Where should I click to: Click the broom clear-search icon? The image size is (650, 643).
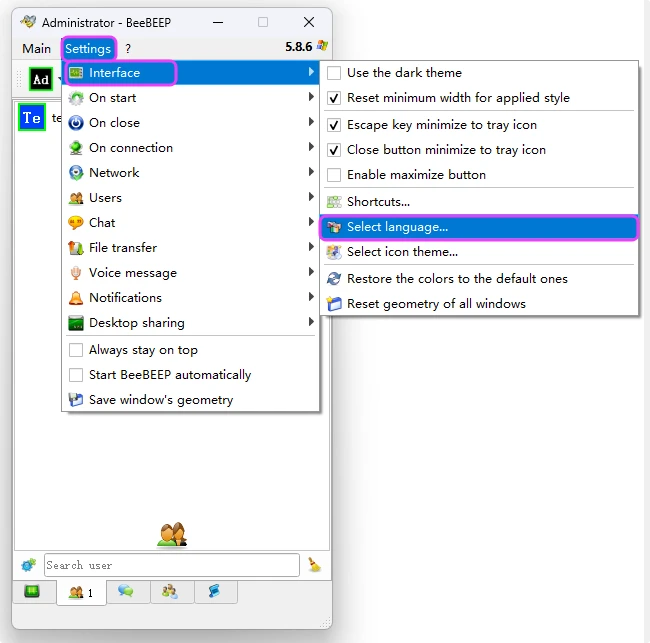point(315,565)
